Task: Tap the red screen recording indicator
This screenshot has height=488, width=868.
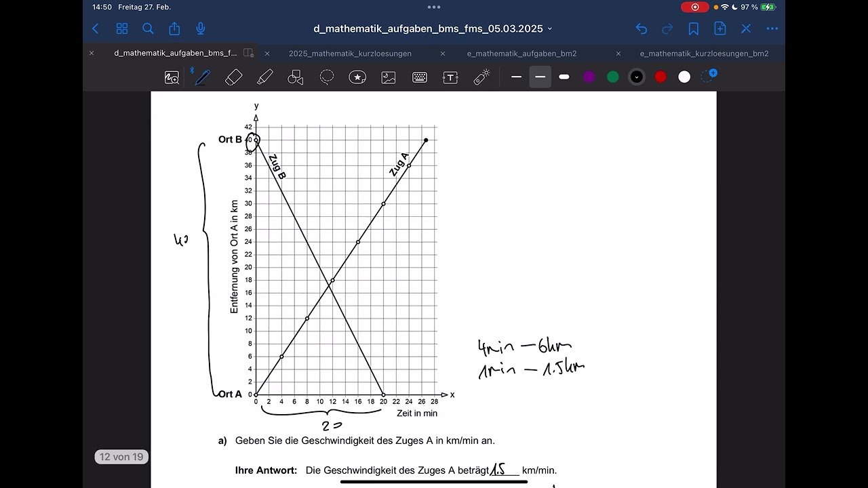Action: click(695, 7)
